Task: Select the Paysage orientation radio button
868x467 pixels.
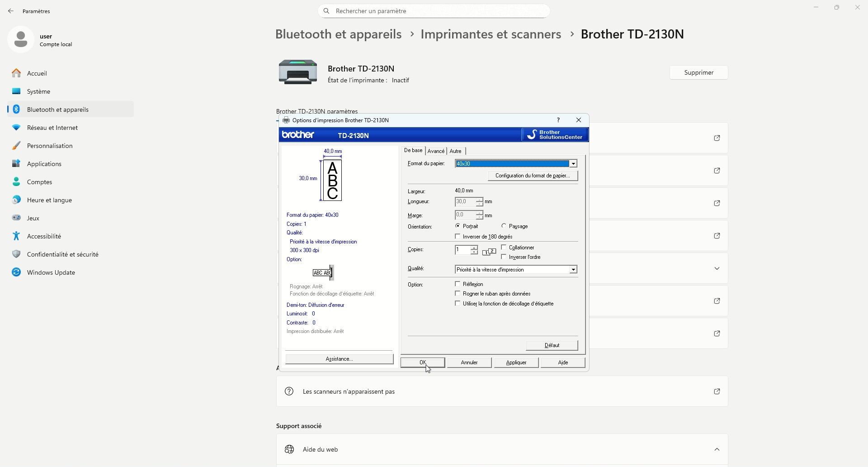Action: click(x=504, y=226)
